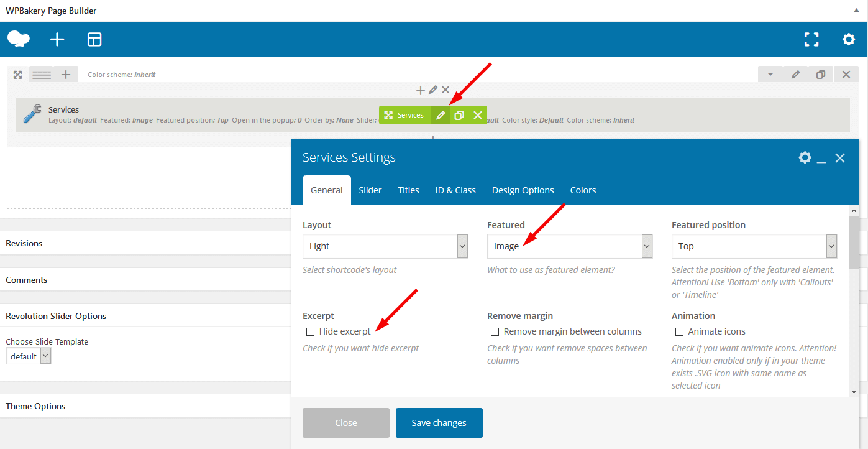
Task: Open the Featured position dropdown
Action: pos(754,246)
